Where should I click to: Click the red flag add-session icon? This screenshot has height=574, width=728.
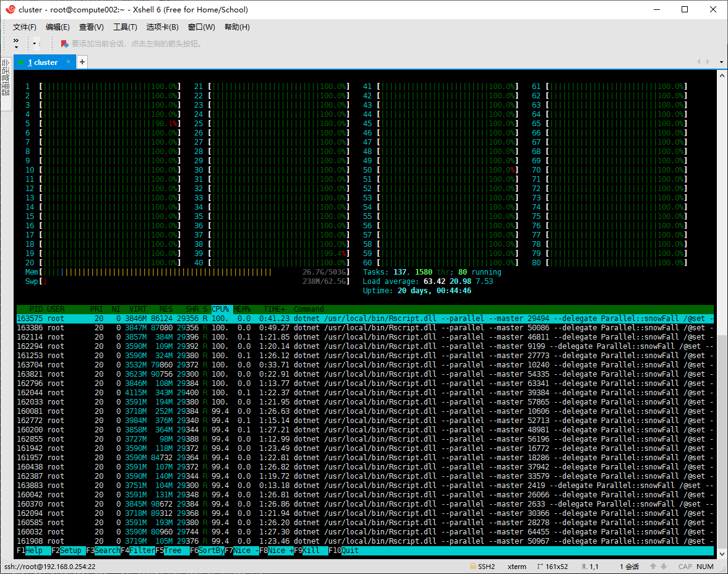point(64,44)
